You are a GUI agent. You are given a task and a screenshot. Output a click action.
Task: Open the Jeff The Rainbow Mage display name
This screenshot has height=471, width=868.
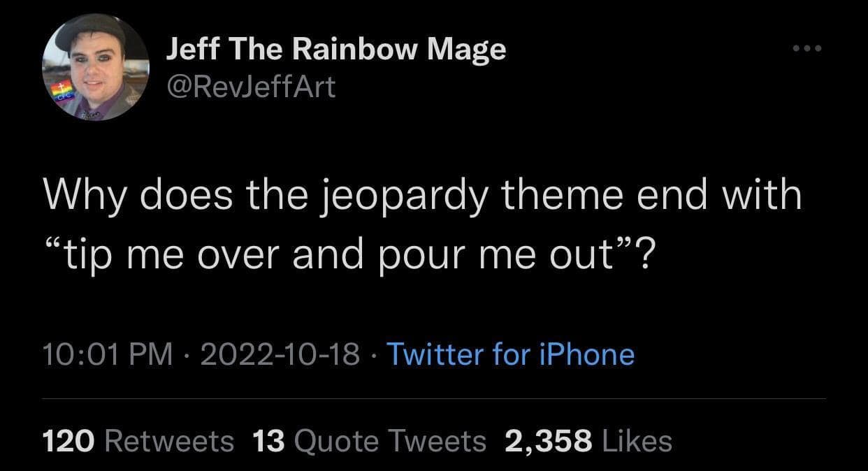(335, 50)
